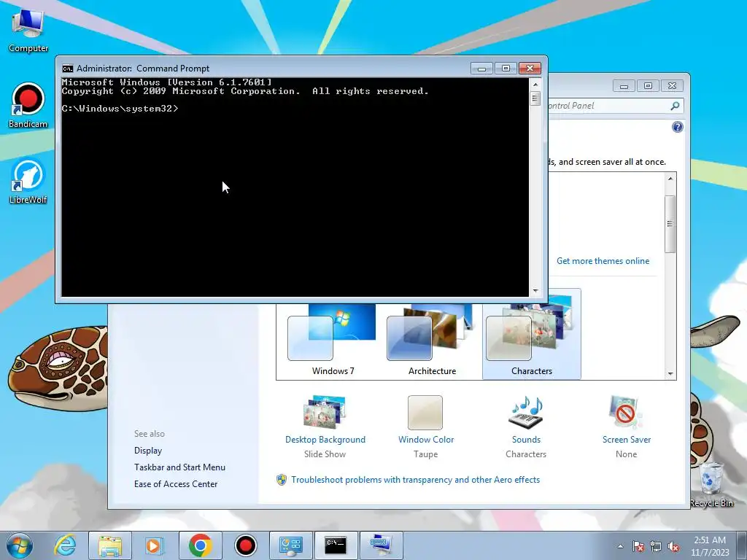Show hidden system tray icons
This screenshot has height=560, width=747.
tap(620, 546)
